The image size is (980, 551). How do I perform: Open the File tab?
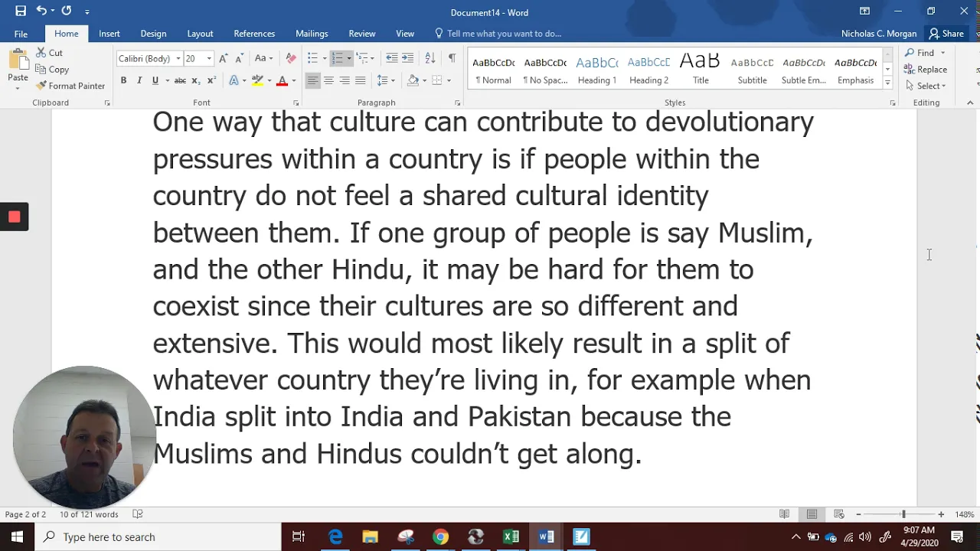click(x=21, y=34)
